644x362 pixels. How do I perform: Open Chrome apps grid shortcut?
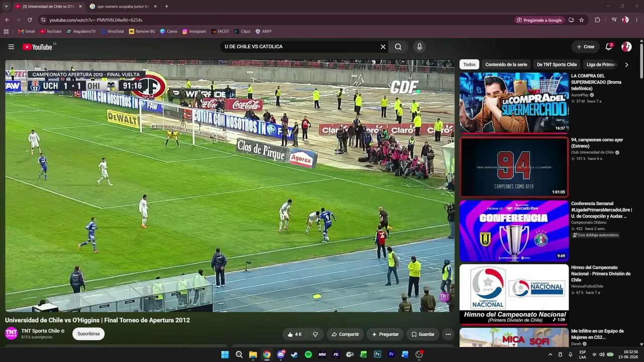[6, 31]
